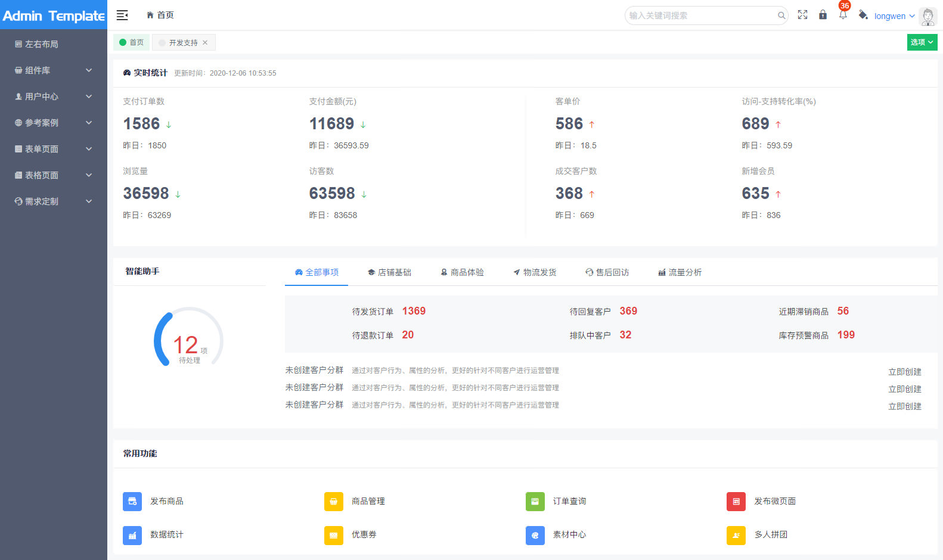Click 待回复客户 count 369
943x560 pixels.
click(628, 311)
